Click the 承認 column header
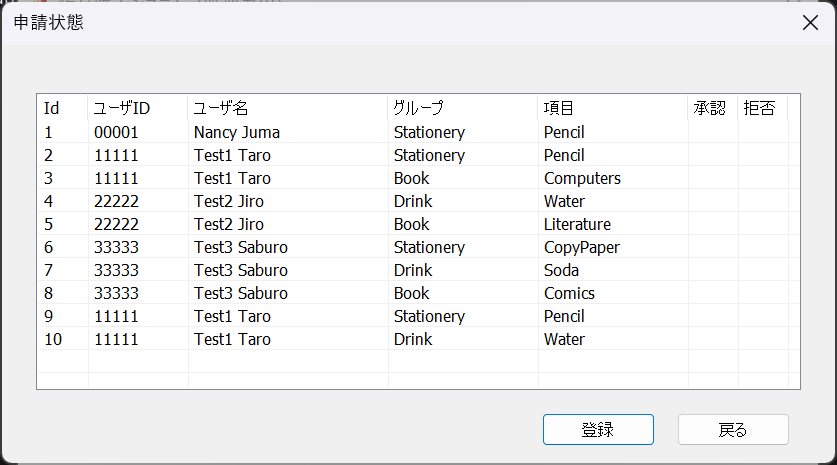837x465 pixels. (x=712, y=108)
